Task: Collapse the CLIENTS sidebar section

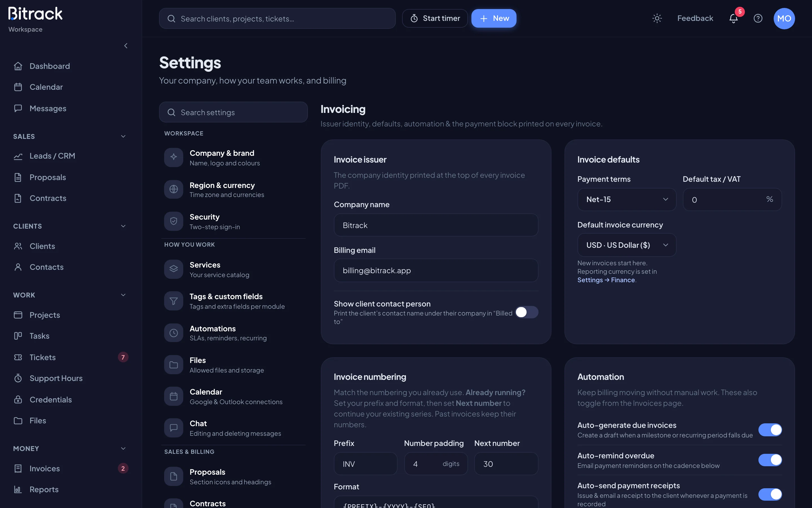Action: [x=123, y=226]
